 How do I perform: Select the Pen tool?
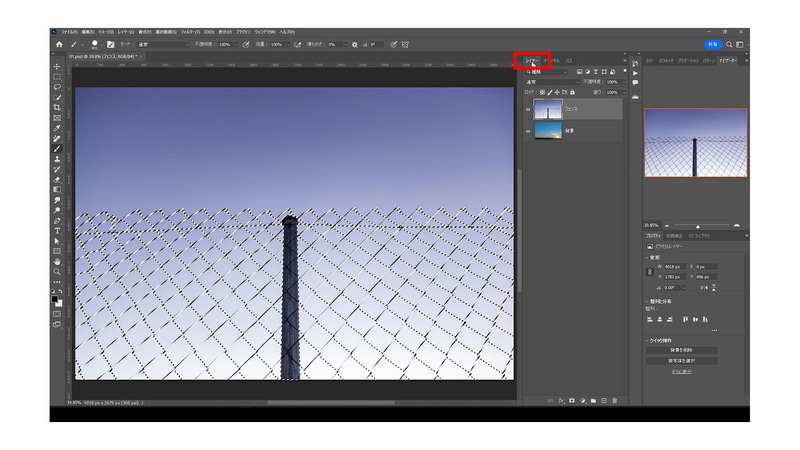(x=57, y=221)
